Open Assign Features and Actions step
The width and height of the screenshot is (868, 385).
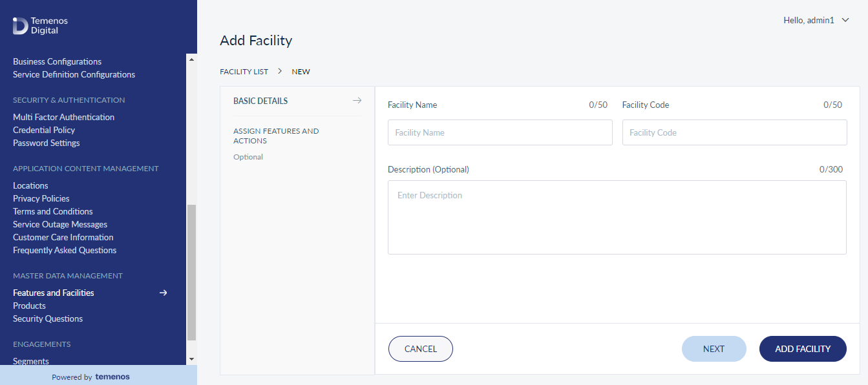[276, 136]
